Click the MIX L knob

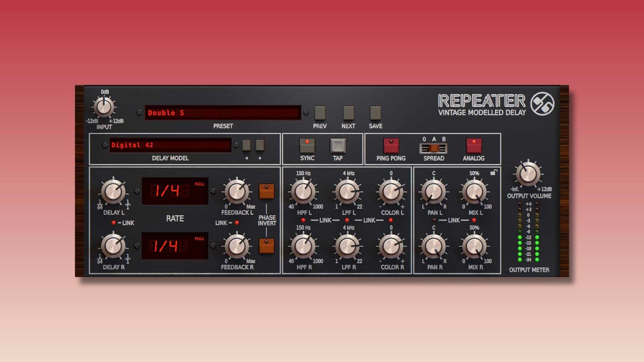(475, 191)
